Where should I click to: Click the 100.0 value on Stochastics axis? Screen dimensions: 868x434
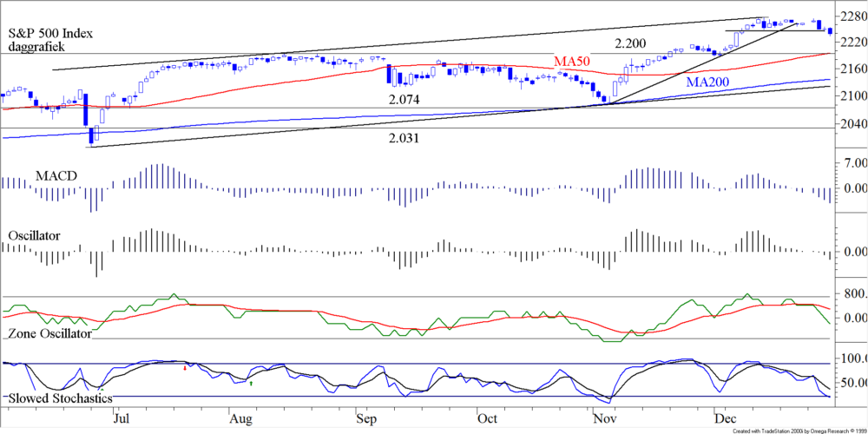[x=855, y=358]
